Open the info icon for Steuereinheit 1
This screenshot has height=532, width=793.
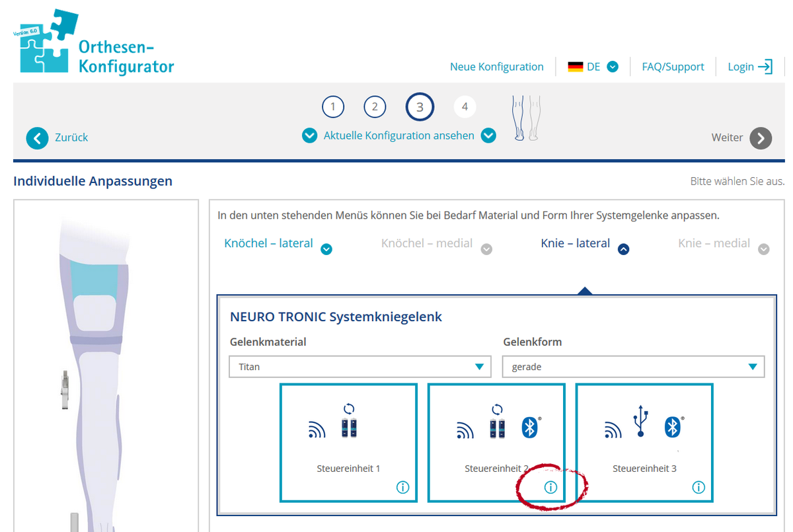click(402, 488)
